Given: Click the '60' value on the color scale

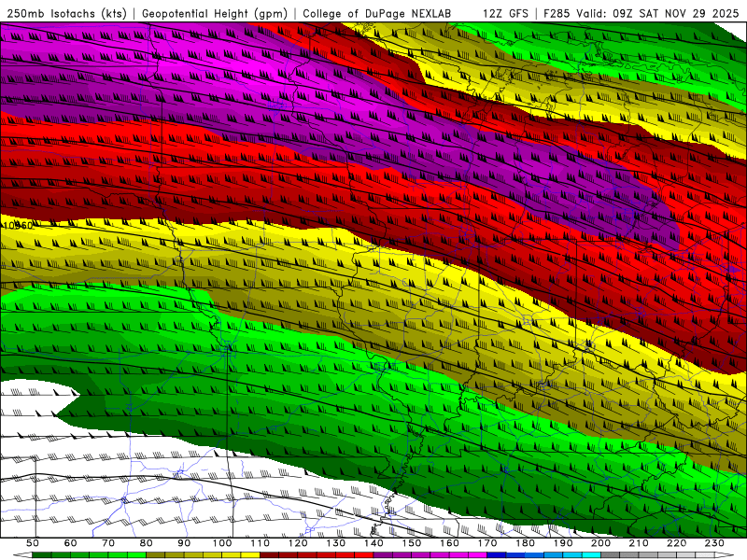Looking at the screenshot, I should pos(71,543).
